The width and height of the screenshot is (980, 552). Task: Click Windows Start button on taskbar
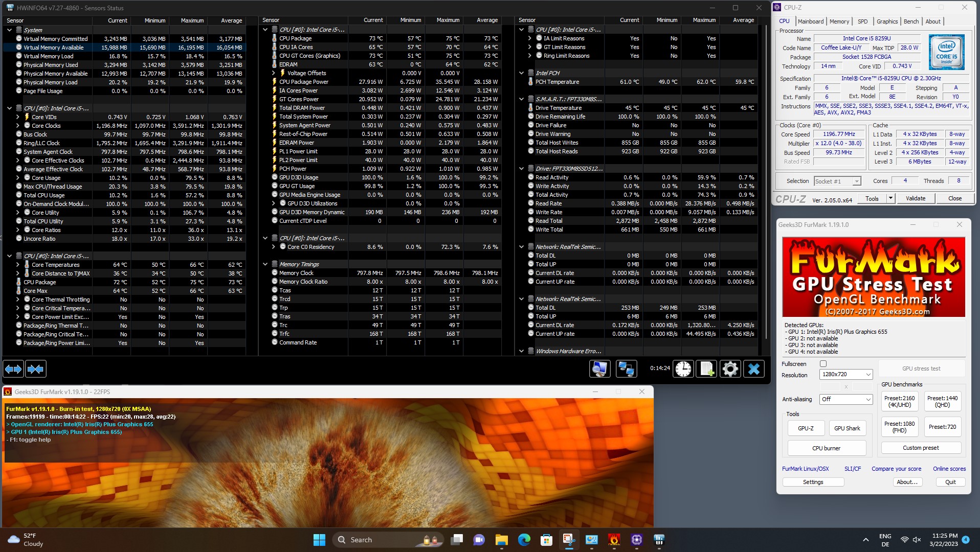tap(319, 540)
